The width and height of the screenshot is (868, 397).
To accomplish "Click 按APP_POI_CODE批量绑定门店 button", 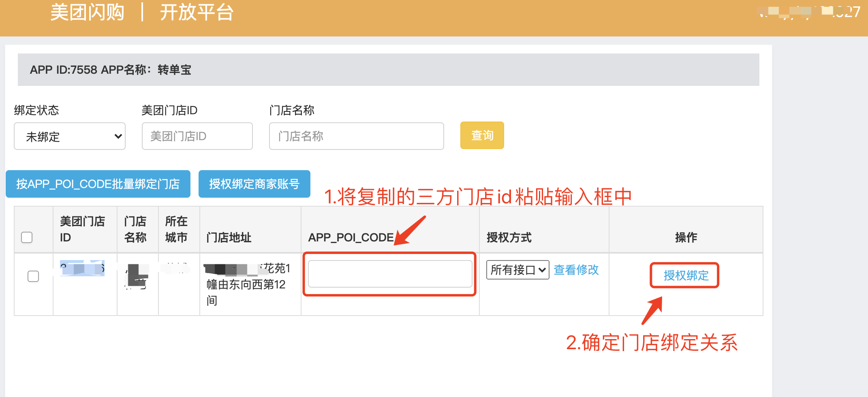I will tap(98, 184).
